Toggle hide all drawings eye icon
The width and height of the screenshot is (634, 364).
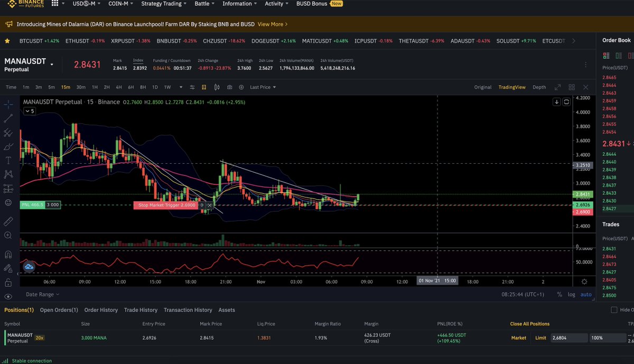(8, 297)
